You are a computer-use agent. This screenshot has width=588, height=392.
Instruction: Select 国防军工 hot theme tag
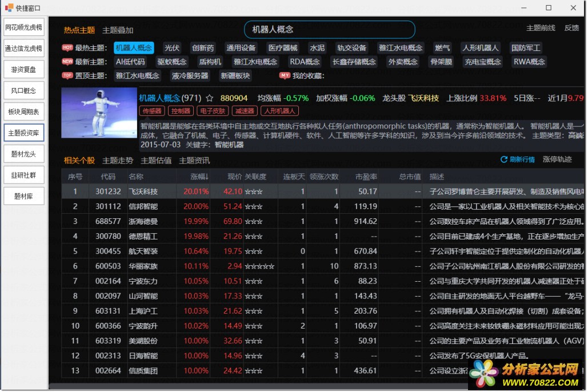(526, 48)
